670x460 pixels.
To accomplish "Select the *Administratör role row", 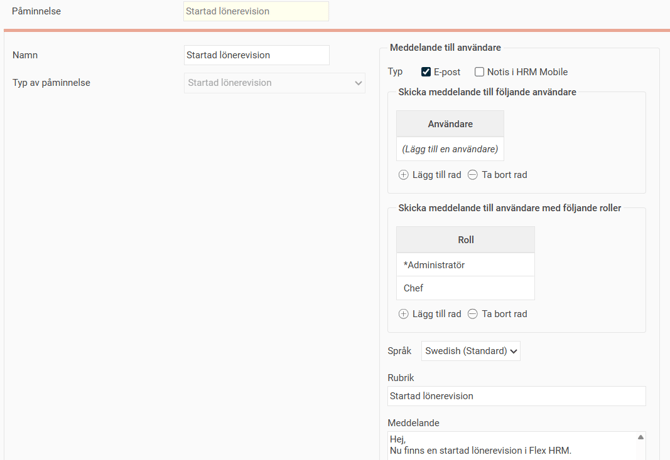I will 465,265.
